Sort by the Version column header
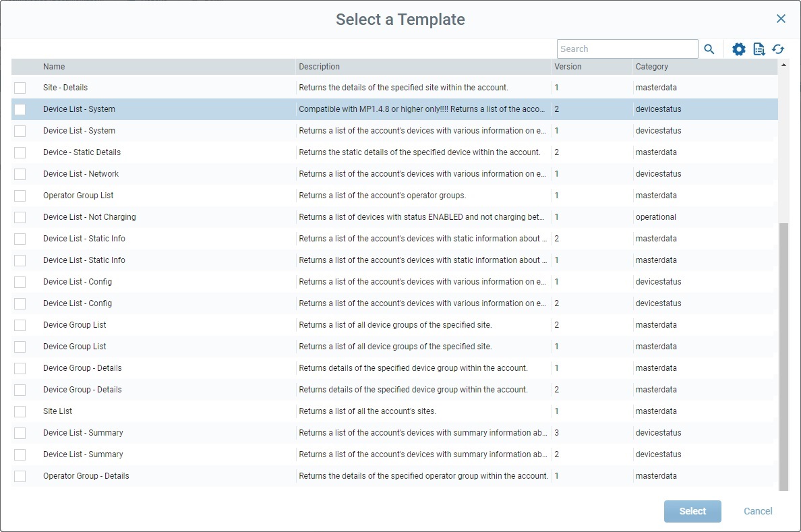This screenshot has width=801, height=532. [568, 67]
